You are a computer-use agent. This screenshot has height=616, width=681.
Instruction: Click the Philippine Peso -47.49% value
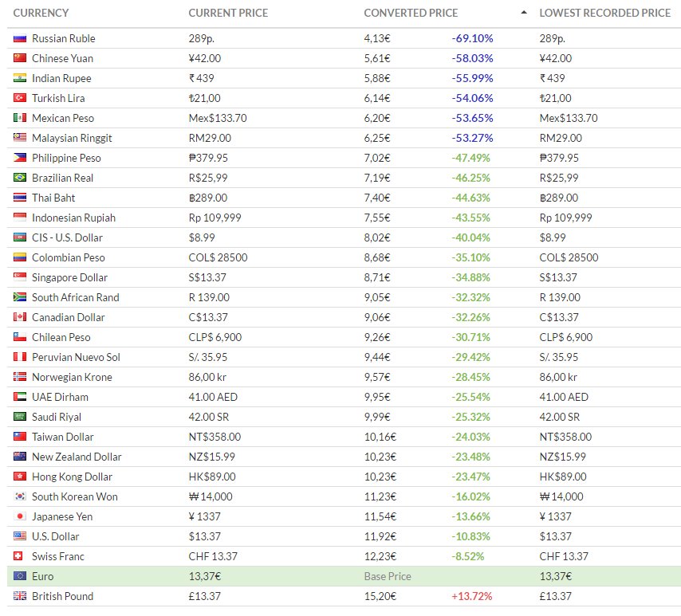coord(470,158)
